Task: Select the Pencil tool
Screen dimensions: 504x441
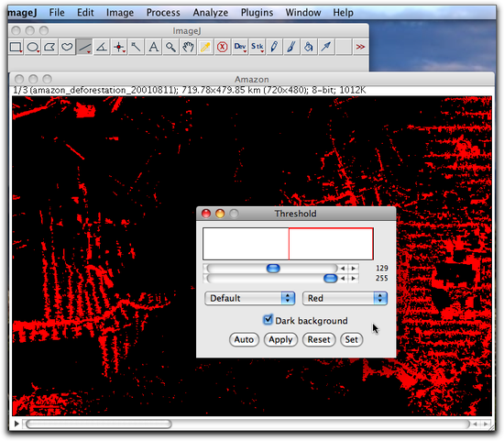Action: pyautogui.click(x=274, y=47)
